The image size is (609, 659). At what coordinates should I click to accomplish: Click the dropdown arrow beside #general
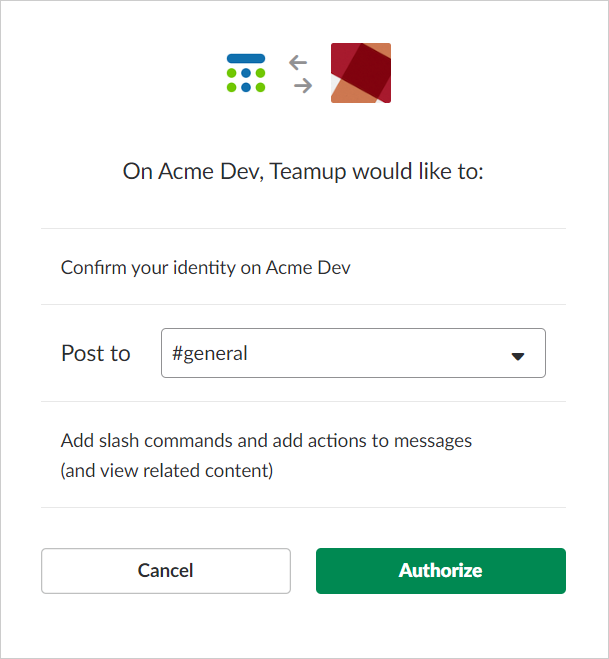[518, 356]
